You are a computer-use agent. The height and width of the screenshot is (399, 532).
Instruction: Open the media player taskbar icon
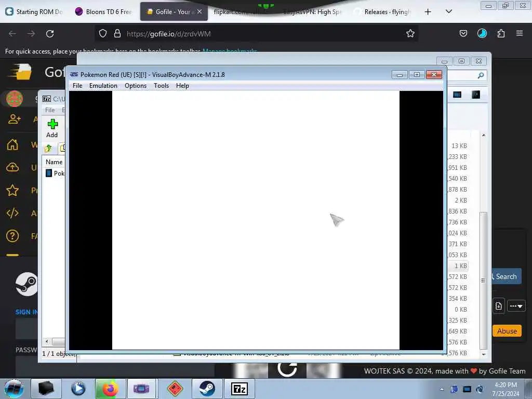(78, 389)
